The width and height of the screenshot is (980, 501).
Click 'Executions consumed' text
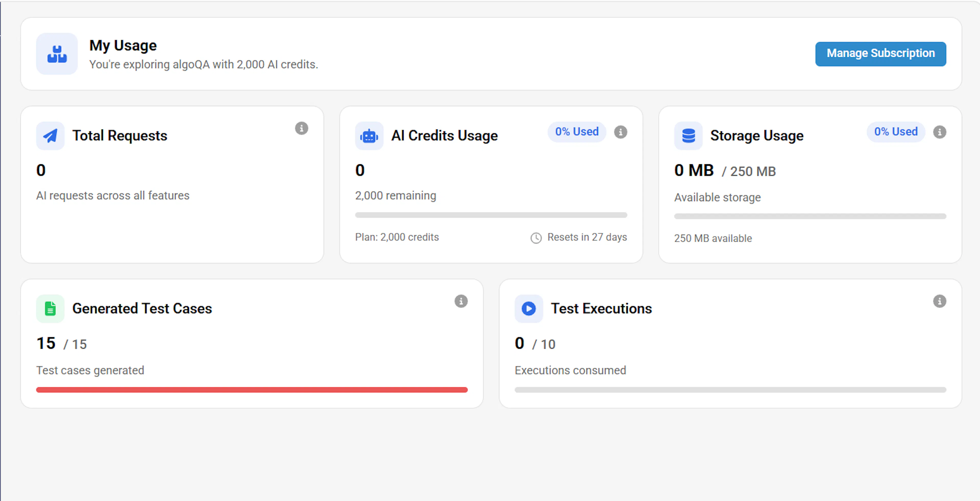tap(570, 370)
